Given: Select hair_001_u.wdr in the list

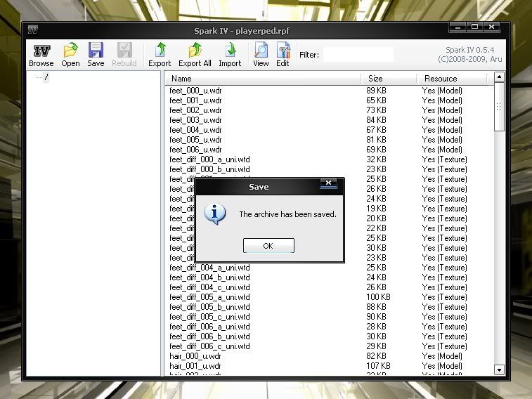Looking at the screenshot, I should (195, 366).
